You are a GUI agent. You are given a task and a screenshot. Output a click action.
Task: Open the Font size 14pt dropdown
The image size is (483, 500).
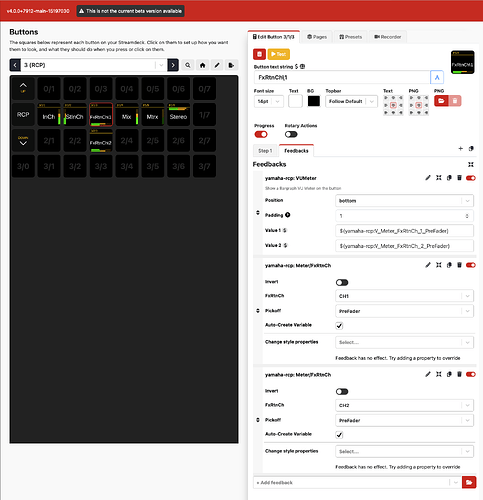[269, 101]
